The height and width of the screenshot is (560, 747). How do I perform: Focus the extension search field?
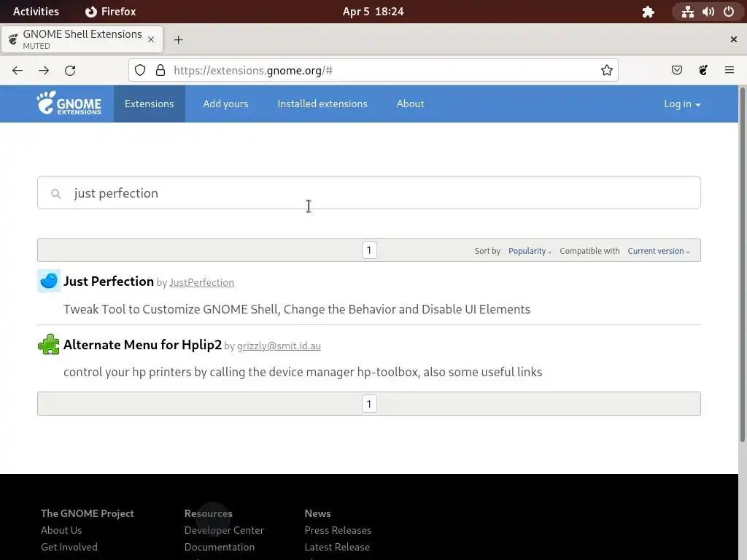click(x=368, y=192)
